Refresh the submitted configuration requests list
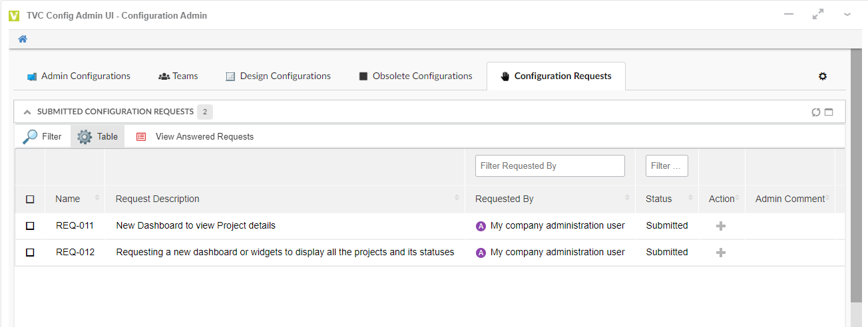 (x=816, y=112)
